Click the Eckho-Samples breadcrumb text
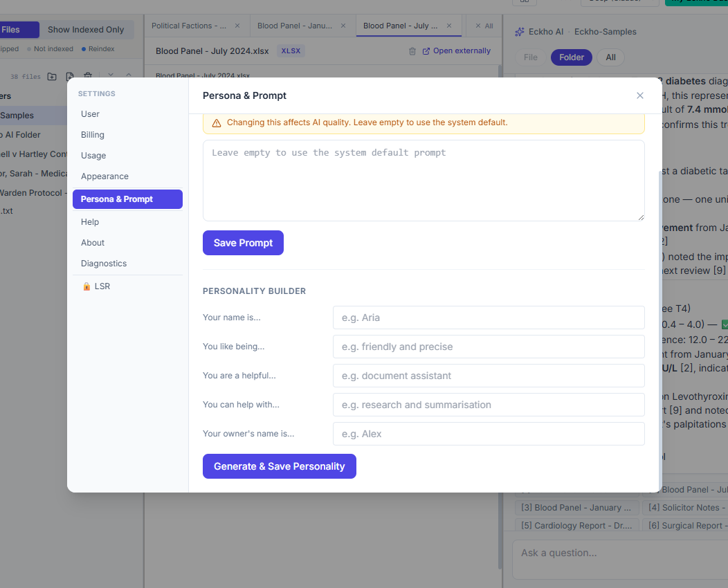The image size is (728, 588). (605, 32)
